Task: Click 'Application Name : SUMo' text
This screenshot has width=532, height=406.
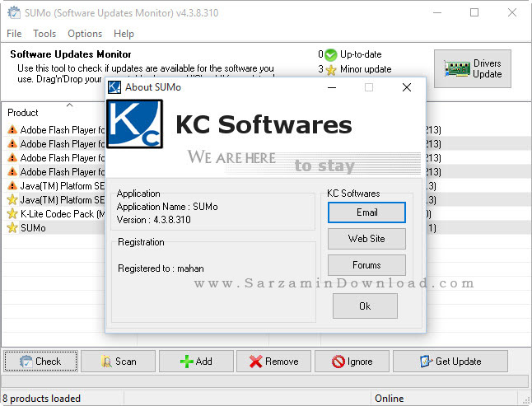Action: click(x=167, y=207)
